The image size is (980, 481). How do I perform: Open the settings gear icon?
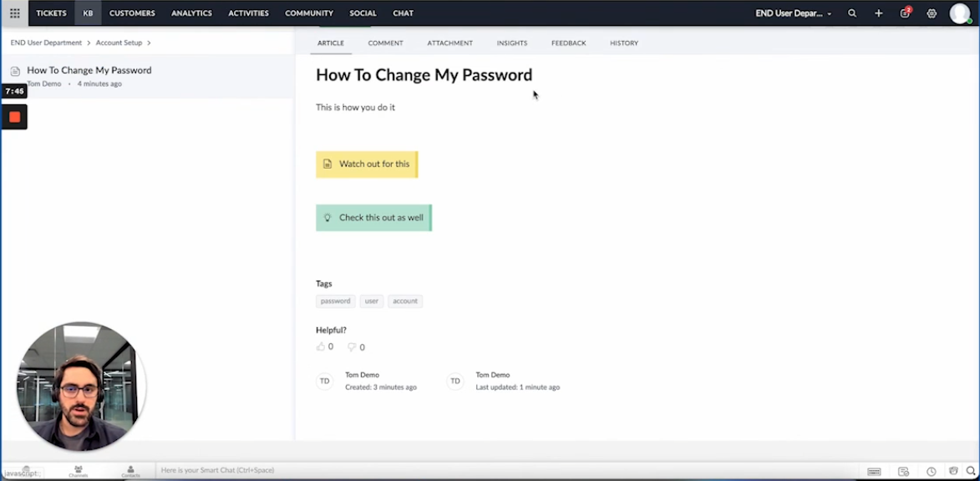(x=932, y=13)
